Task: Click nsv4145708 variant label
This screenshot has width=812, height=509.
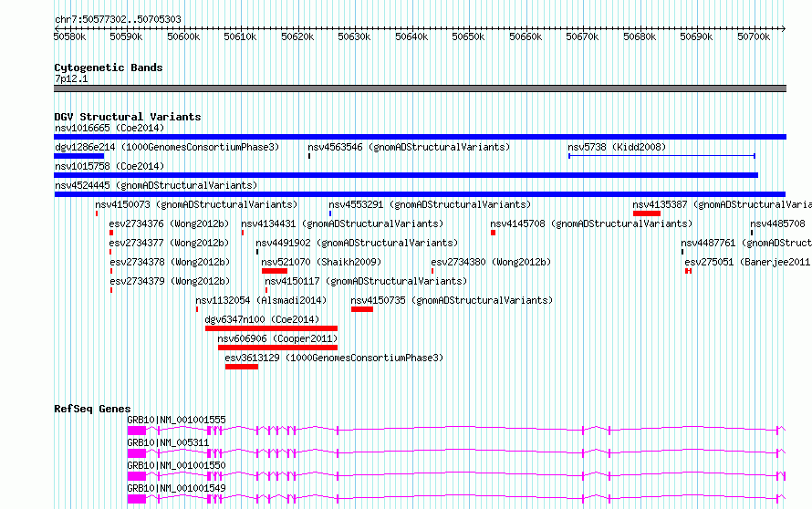Action: [x=591, y=223]
